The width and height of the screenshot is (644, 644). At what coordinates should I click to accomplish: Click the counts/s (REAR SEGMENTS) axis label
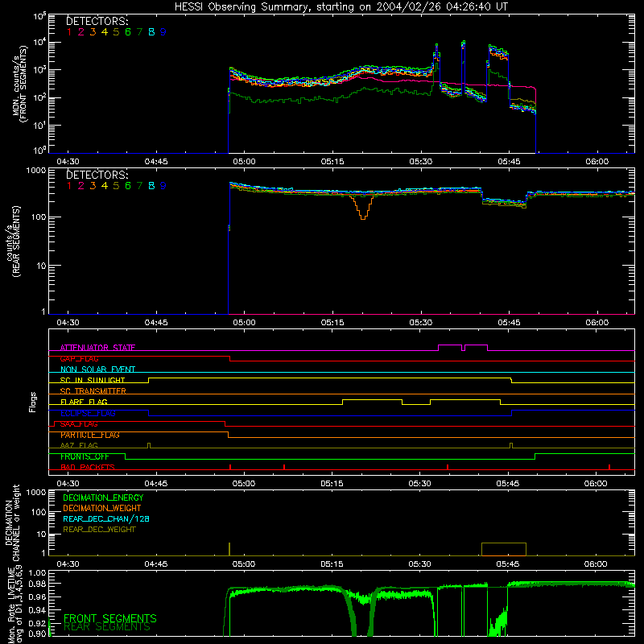click(13, 242)
